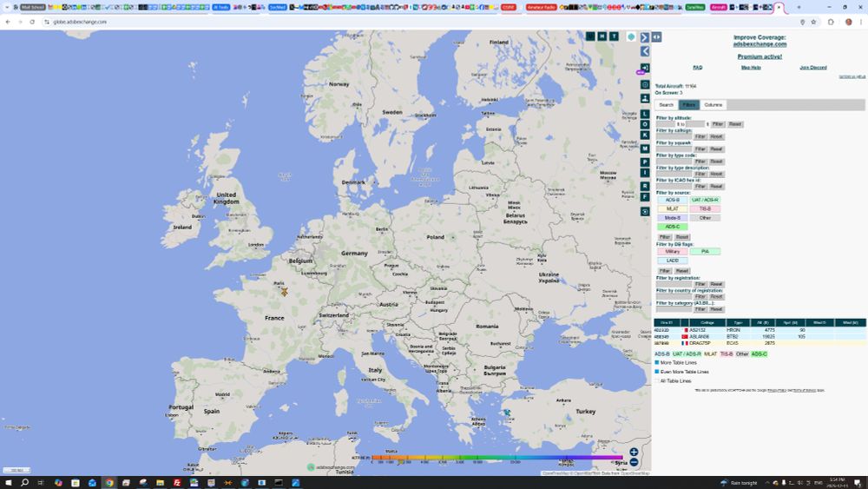Click the L map button
Viewport: 868px width, 489px height.
(x=645, y=114)
